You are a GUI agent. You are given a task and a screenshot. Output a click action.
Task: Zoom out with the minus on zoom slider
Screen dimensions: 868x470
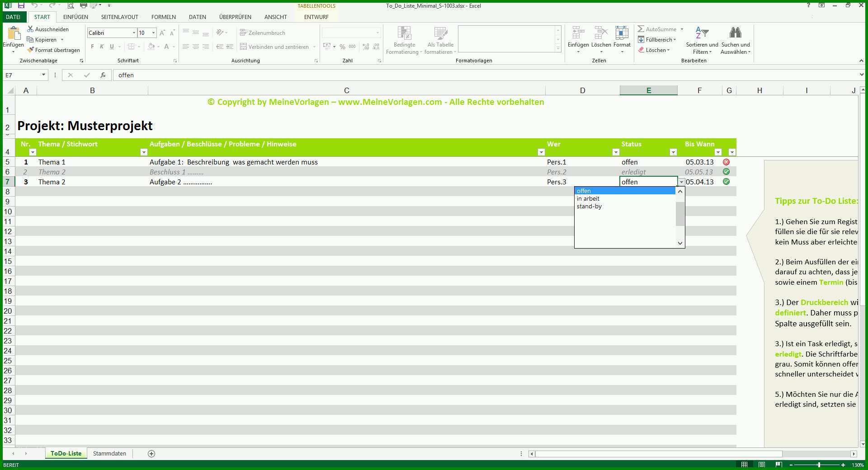(x=791, y=465)
